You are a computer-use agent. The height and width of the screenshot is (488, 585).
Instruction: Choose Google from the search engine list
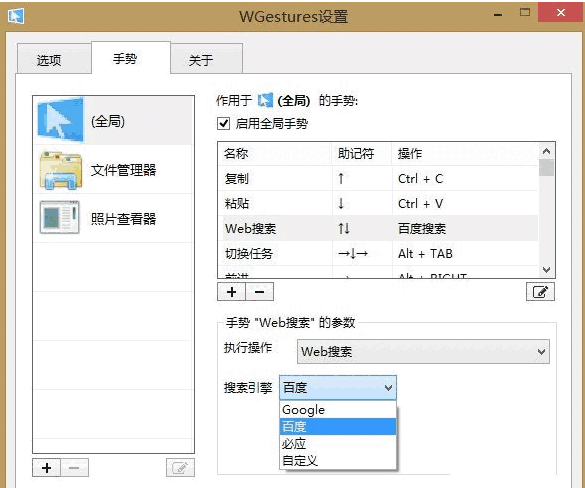coord(338,410)
